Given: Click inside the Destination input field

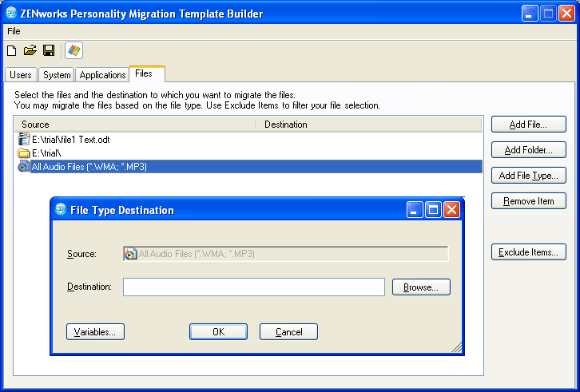Looking at the screenshot, I should pyautogui.click(x=254, y=287).
